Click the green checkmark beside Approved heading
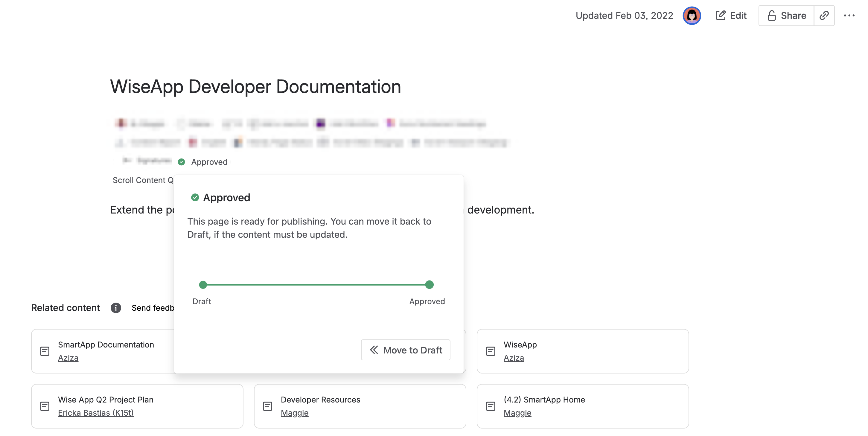The image size is (868, 436). 195,197
